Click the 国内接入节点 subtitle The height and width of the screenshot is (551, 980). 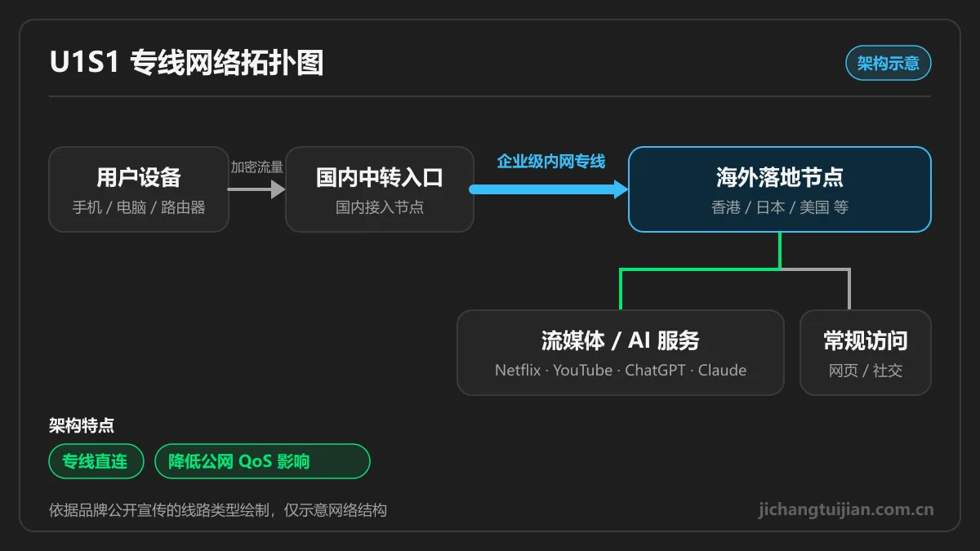pyautogui.click(x=380, y=207)
